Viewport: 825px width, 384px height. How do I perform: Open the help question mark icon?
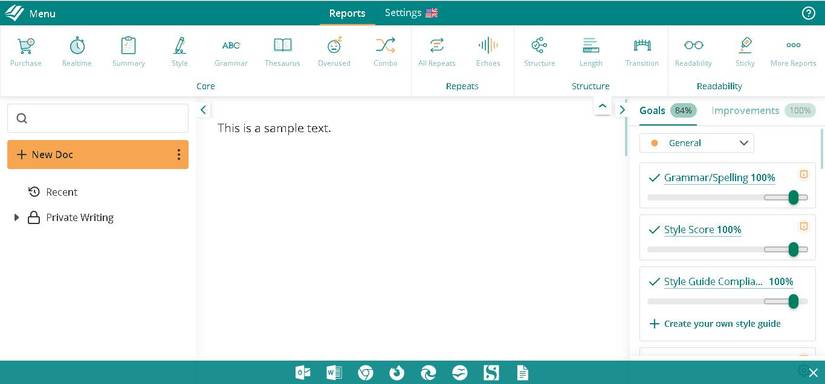(x=808, y=13)
